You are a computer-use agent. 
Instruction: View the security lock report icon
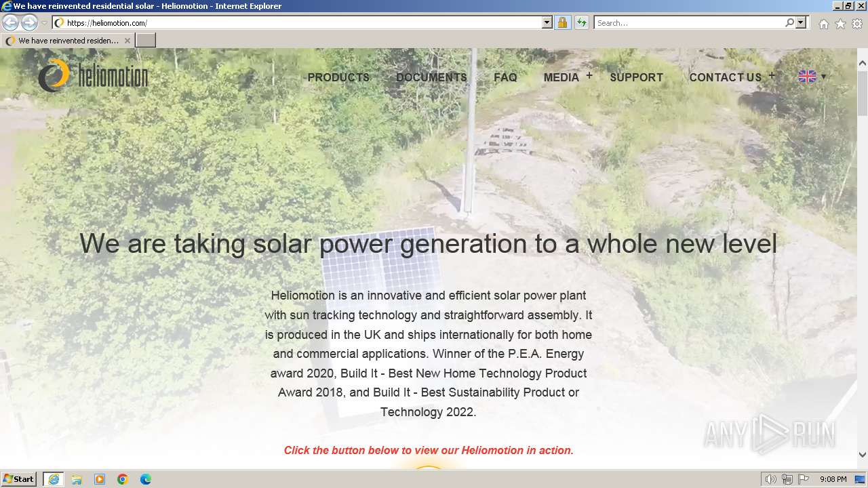tap(562, 22)
